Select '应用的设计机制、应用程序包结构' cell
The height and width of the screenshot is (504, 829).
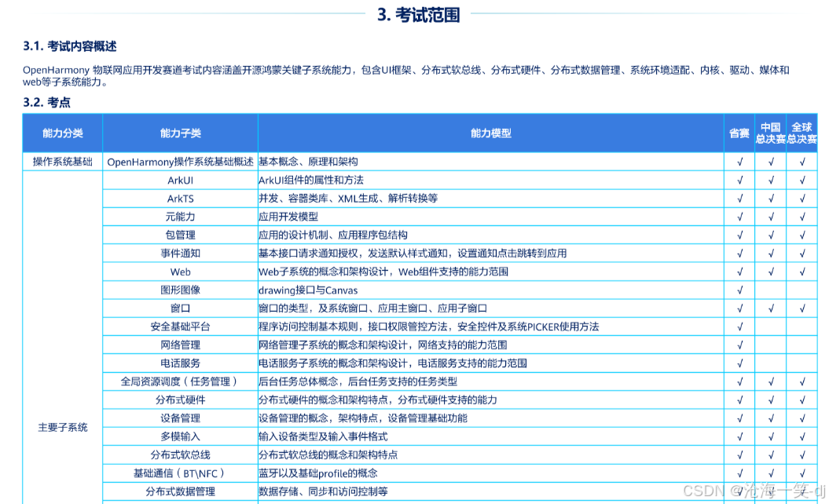(x=490, y=235)
